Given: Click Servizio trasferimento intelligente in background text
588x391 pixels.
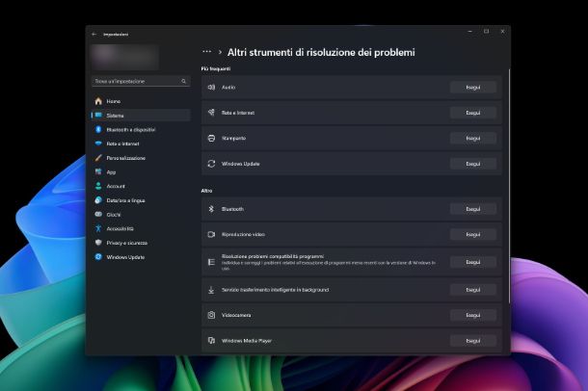Looking at the screenshot, I should (x=275, y=290).
